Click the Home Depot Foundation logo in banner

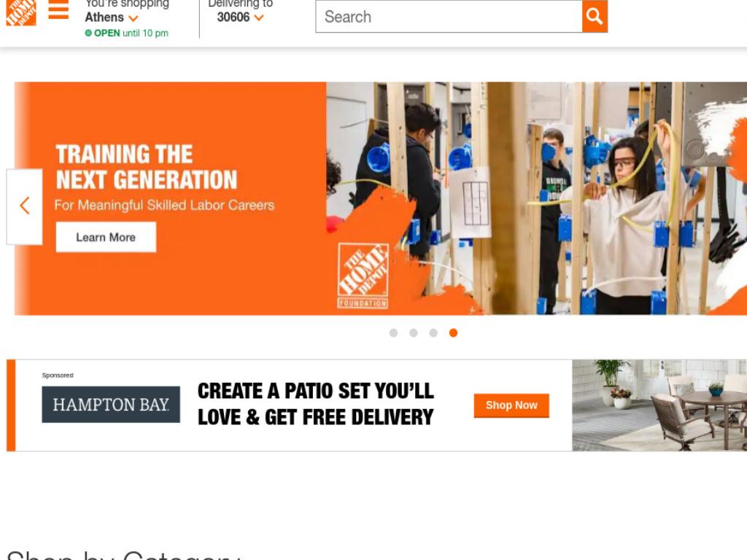tap(363, 276)
